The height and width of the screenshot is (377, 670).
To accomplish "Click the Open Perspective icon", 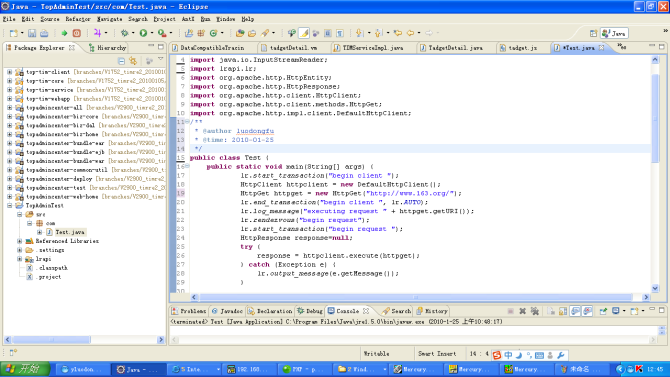I will tap(593, 33).
